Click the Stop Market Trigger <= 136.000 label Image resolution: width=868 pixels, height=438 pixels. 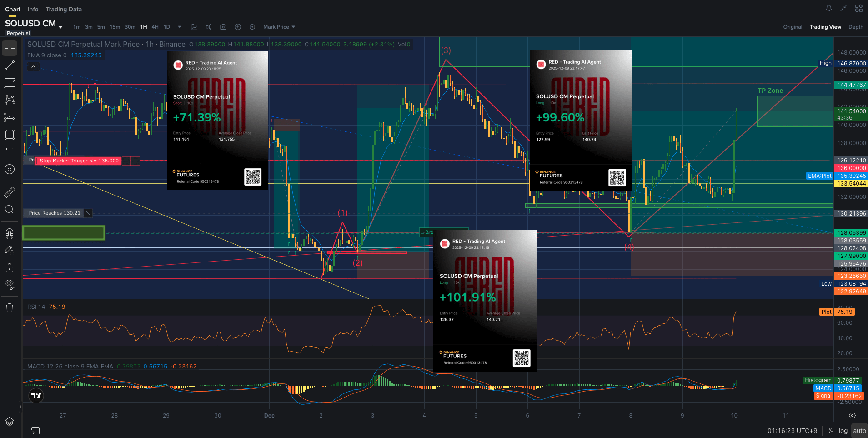point(79,161)
